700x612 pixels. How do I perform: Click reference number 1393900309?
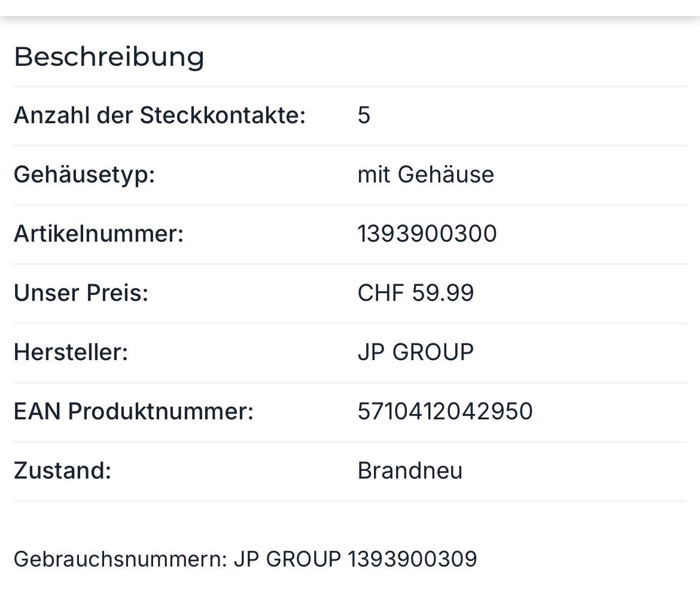point(412,559)
